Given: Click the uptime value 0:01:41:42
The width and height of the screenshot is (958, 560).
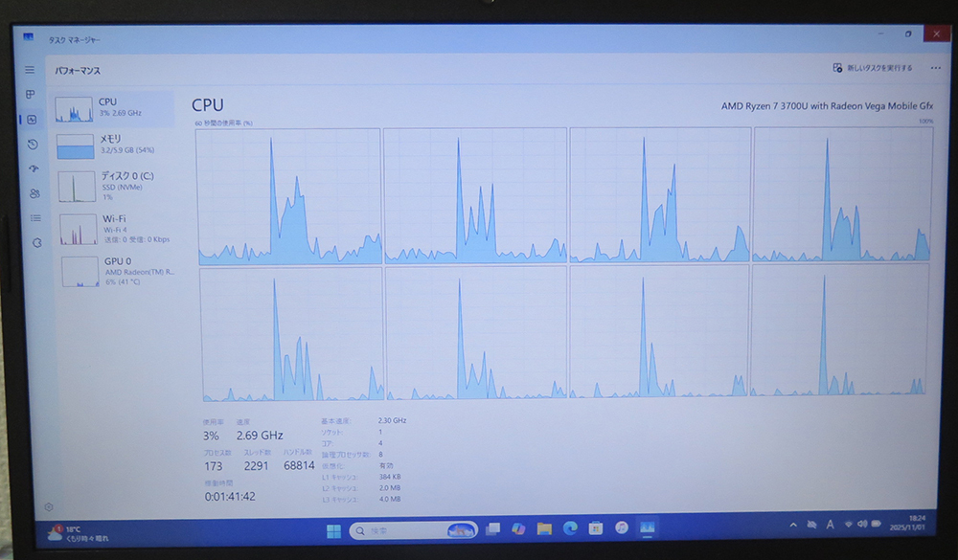Looking at the screenshot, I should 230,497.
